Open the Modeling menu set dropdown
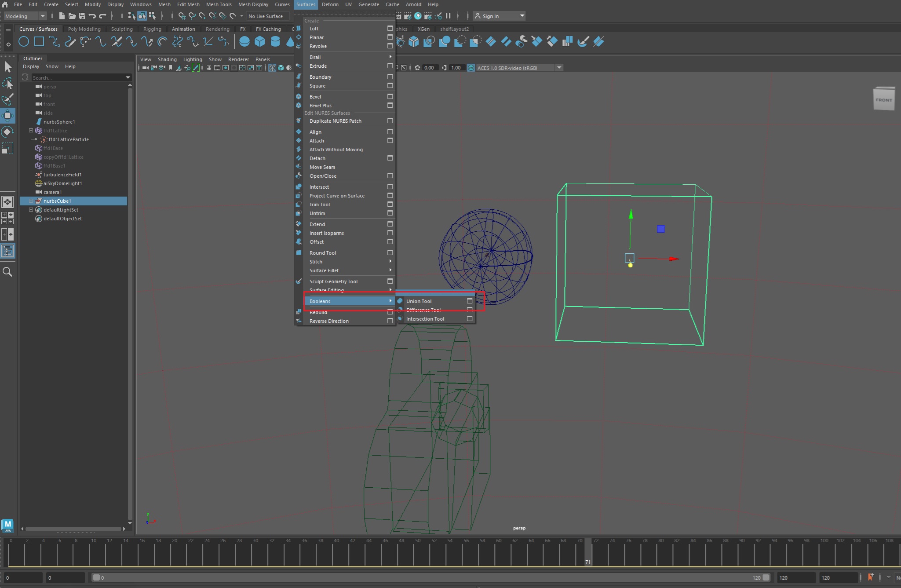 pyautogui.click(x=25, y=16)
